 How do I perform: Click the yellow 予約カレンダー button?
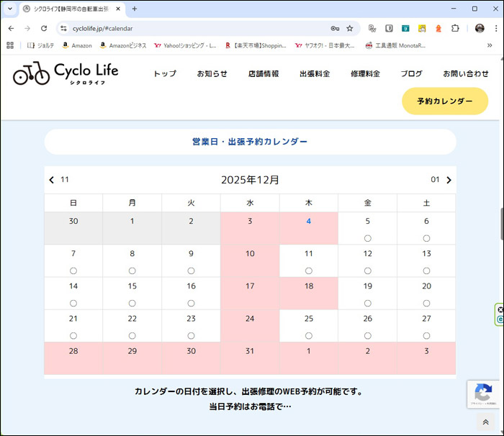coord(444,101)
